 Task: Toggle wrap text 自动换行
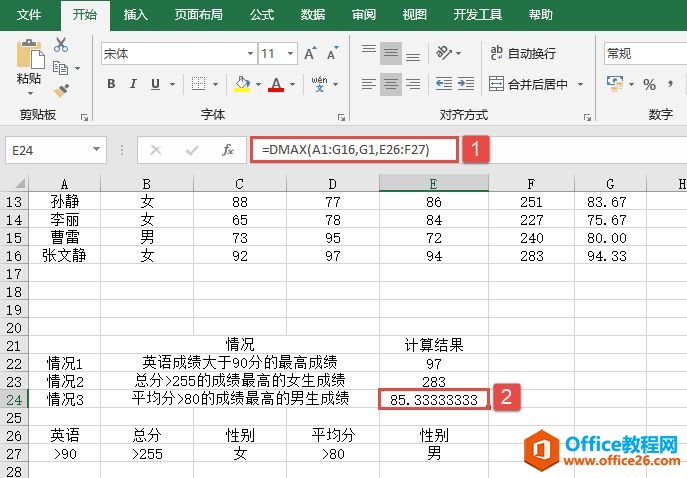coord(522,54)
